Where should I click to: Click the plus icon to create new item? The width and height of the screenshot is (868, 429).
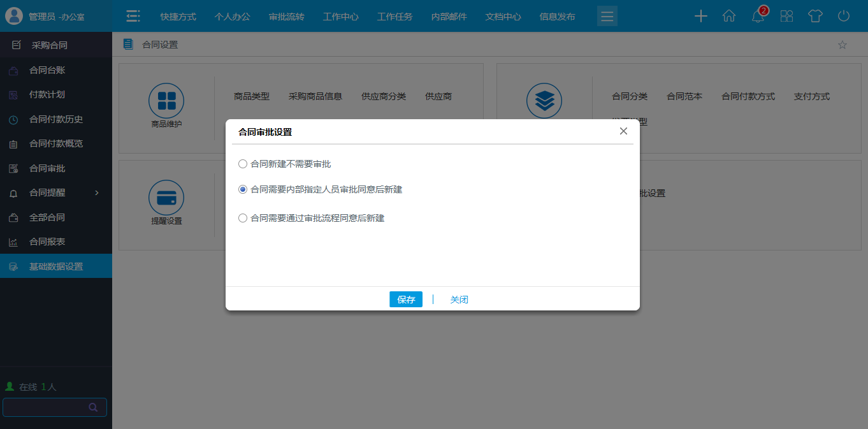point(700,16)
